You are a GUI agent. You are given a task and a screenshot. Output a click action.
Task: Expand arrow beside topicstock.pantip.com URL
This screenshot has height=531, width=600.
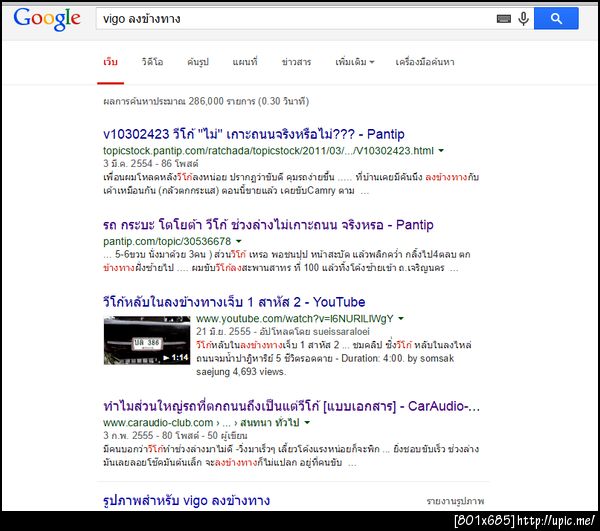point(441,151)
